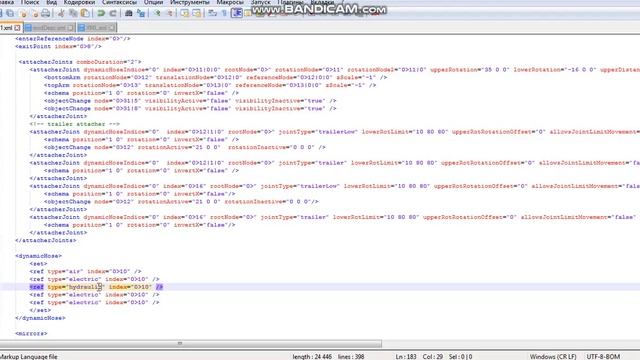Click the attacherJoints comboDuration="2" line
The height and width of the screenshot is (360, 640).
80,62
